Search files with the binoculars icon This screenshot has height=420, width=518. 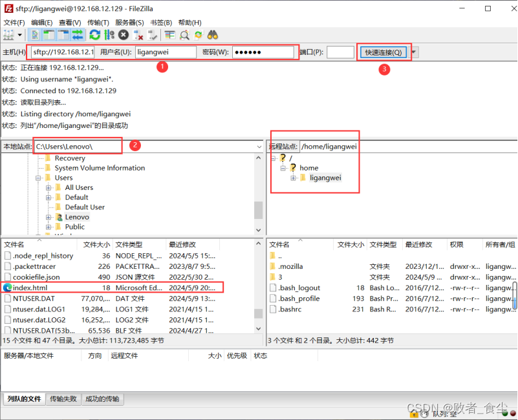pos(213,35)
